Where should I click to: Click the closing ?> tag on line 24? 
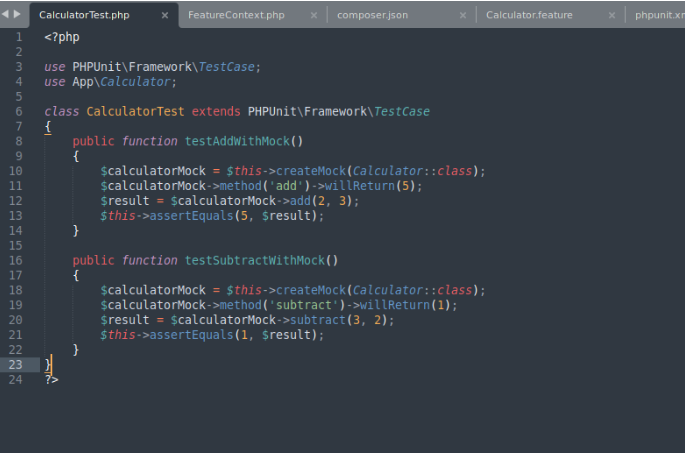click(x=51, y=379)
